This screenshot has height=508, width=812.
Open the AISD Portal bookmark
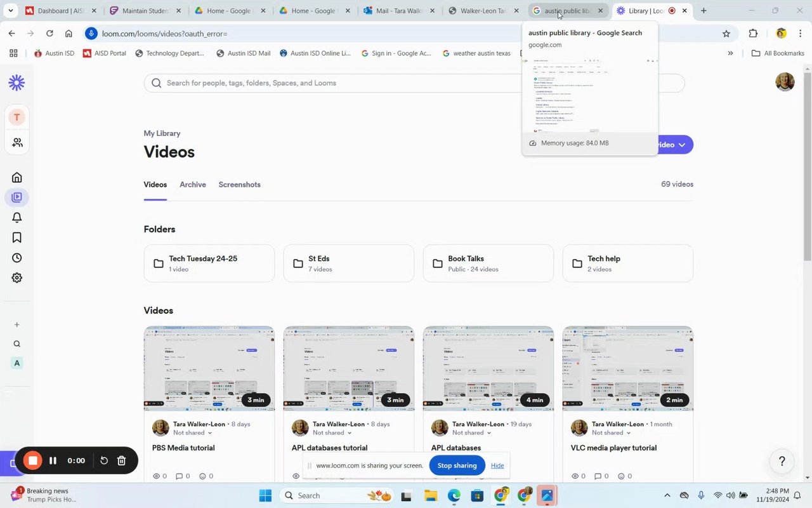(104, 53)
